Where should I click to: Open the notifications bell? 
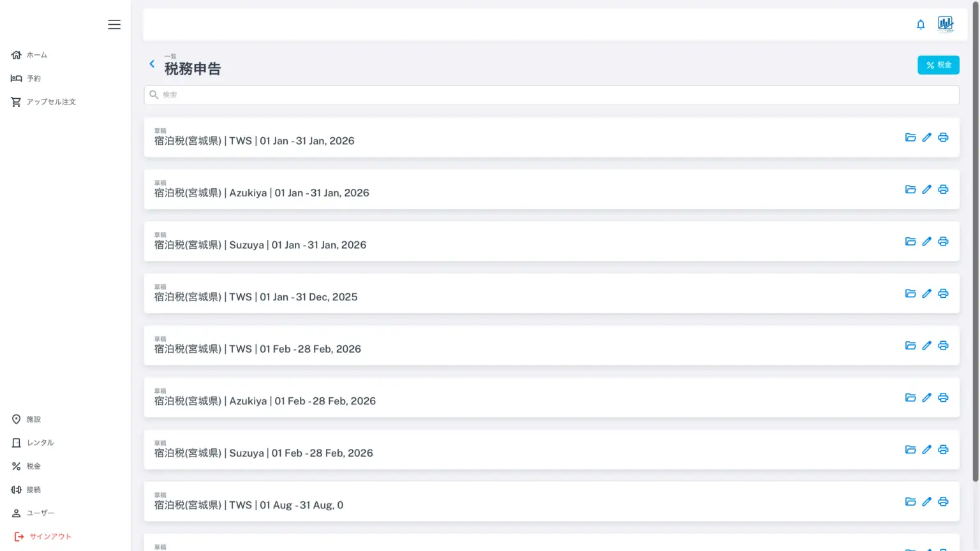(x=921, y=25)
